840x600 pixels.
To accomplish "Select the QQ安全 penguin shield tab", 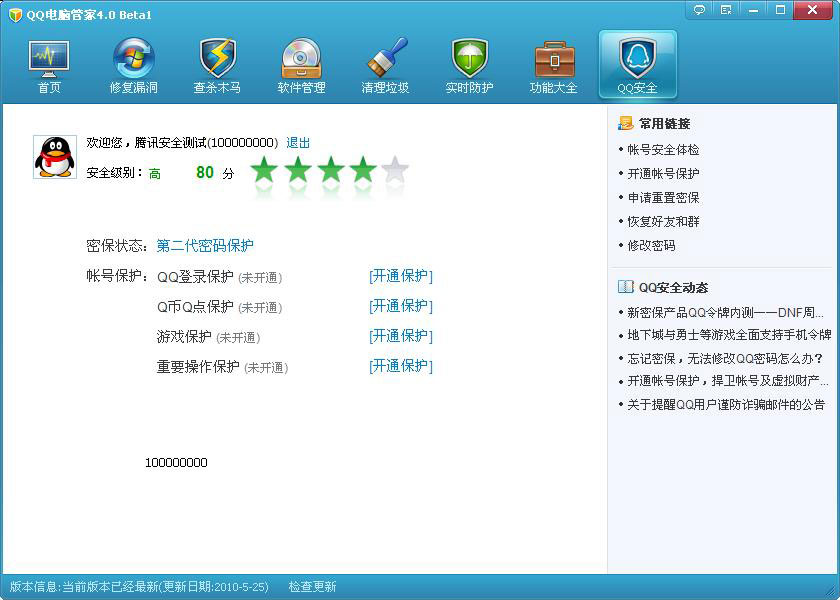I will coord(638,65).
